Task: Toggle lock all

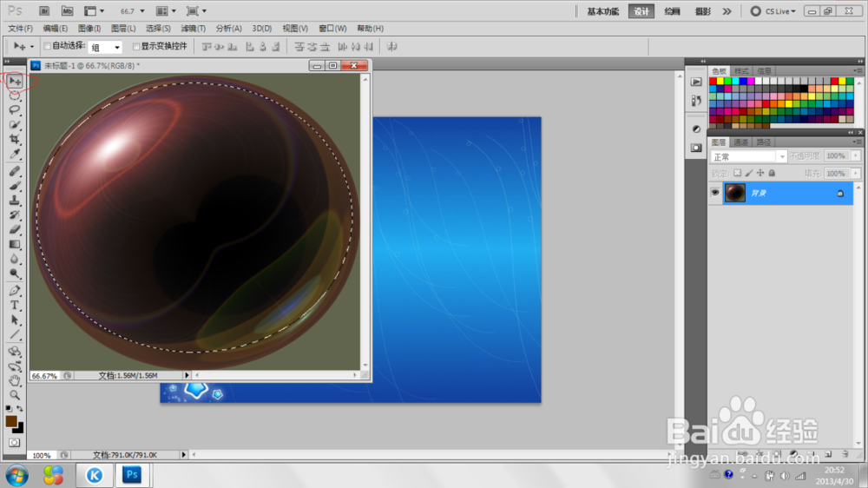Action: [x=772, y=174]
